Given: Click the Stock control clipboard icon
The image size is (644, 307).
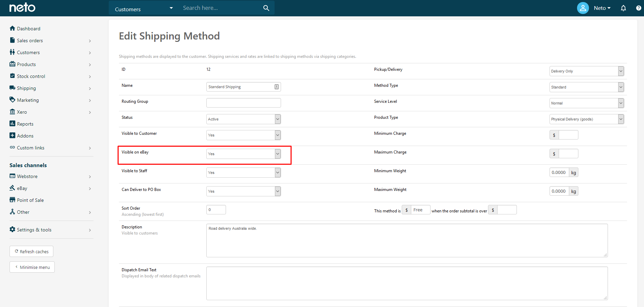Looking at the screenshot, I should 13,76.
